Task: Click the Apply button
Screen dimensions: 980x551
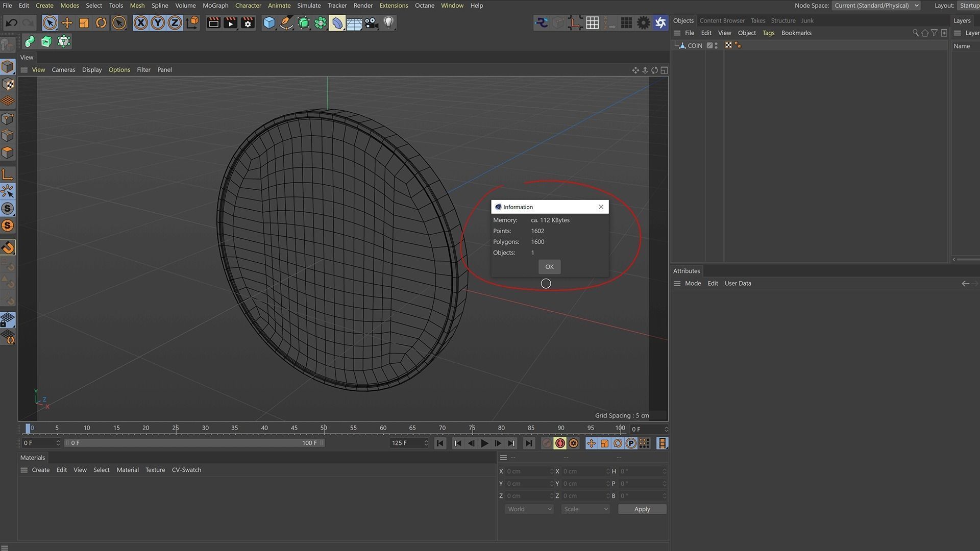Action: 642,509
